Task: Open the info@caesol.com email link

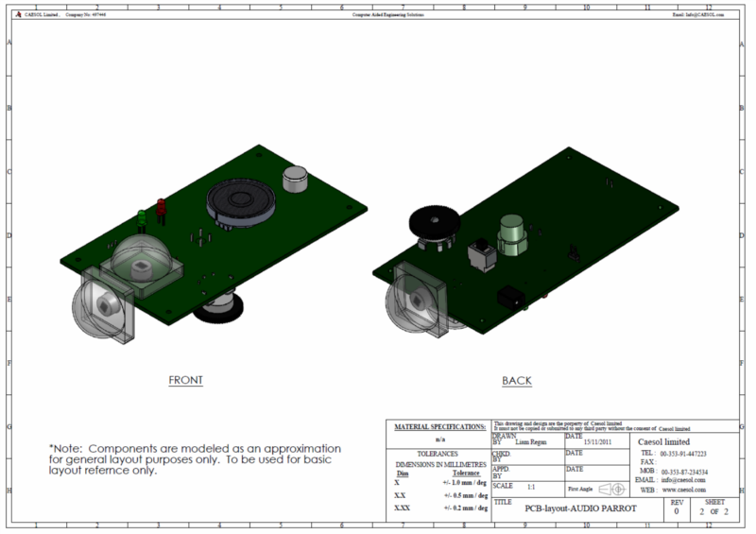Action: 682,480
